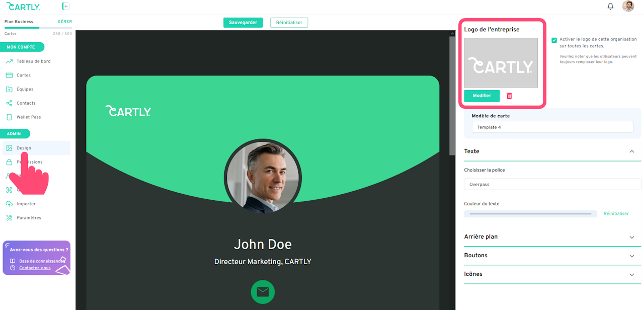Open Paramètres settings page
The height and width of the screenshot is (310, 644).
[29, 218]
